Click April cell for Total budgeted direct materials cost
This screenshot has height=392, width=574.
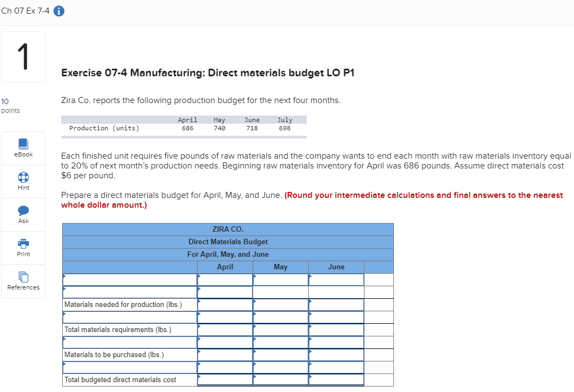(x=225, y=379)
